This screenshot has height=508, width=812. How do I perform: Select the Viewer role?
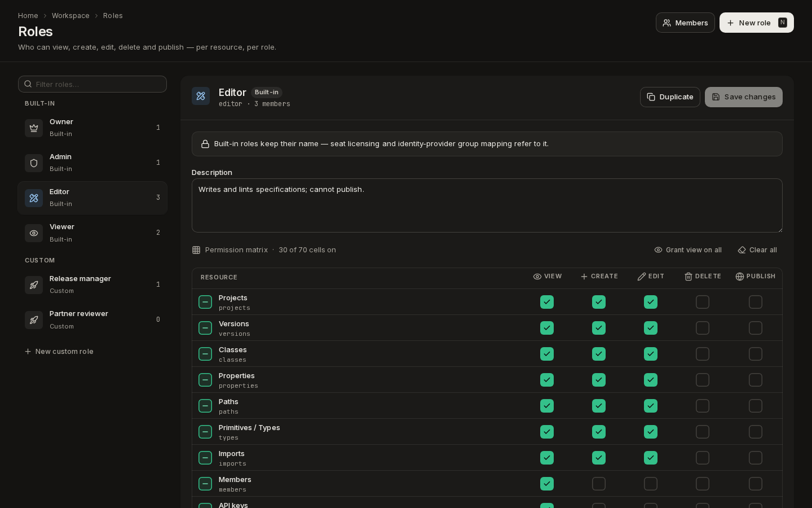[x=92, y=233]
